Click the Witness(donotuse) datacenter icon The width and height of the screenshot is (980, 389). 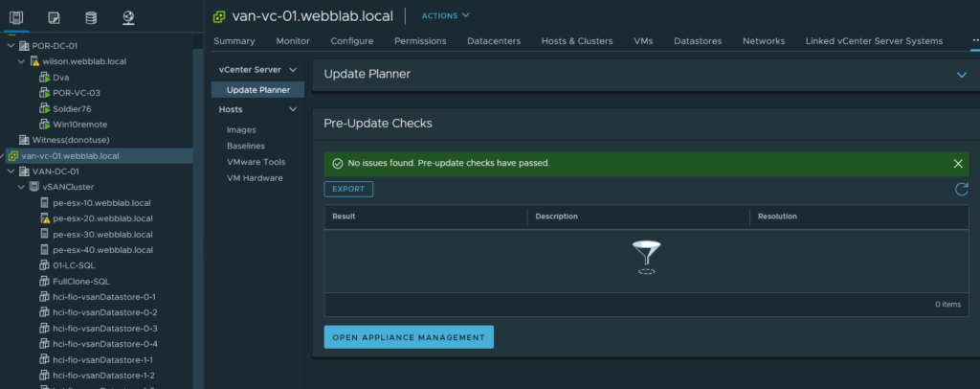[24, 140]
